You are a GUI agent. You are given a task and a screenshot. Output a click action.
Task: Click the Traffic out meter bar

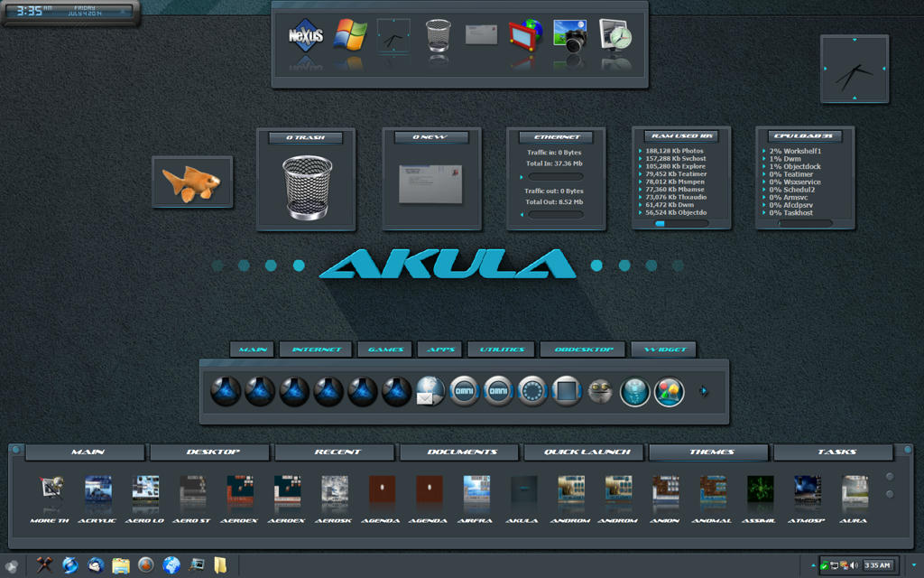point(556,215)
